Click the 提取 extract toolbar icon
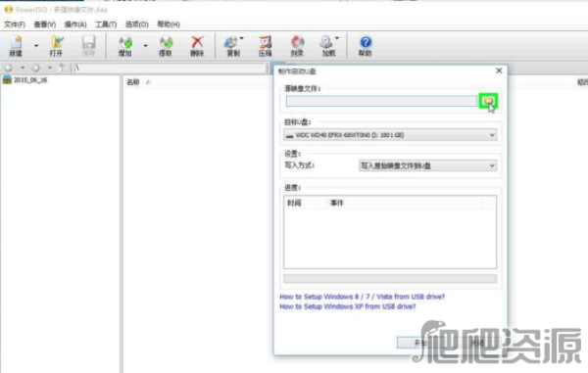The image size is (588, 373). coord(166,46)
